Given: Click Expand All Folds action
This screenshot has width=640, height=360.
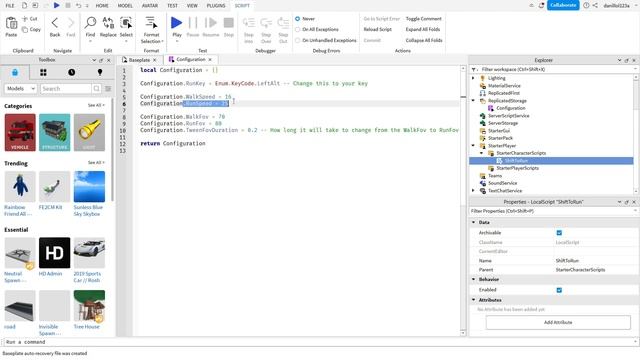Looking at the screenshot, I should pos(423,29).
